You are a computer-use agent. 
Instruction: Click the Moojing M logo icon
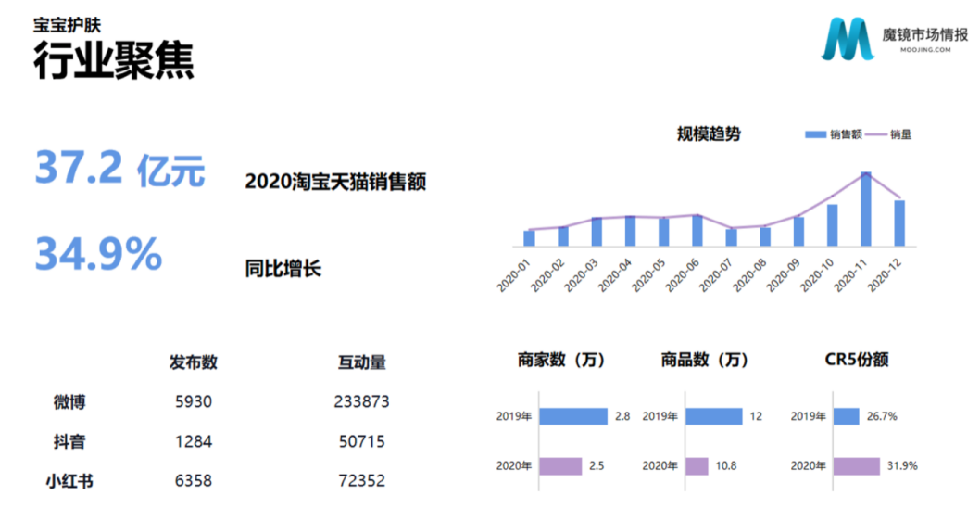[x=848, y=39]
